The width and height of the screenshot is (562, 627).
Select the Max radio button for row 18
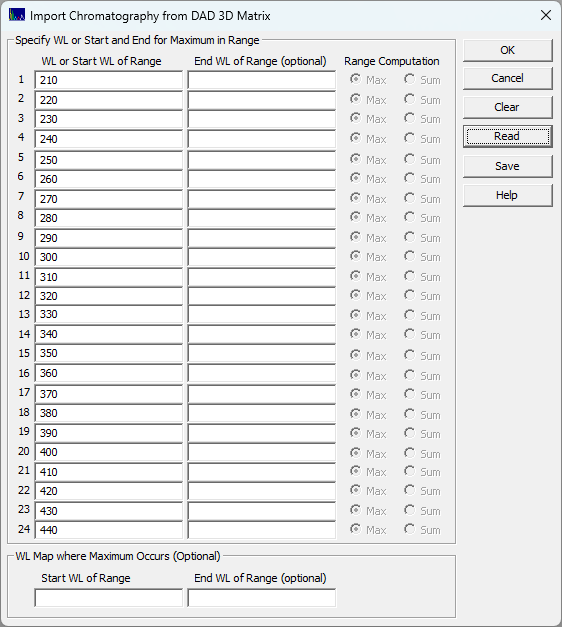coord(368,414)
